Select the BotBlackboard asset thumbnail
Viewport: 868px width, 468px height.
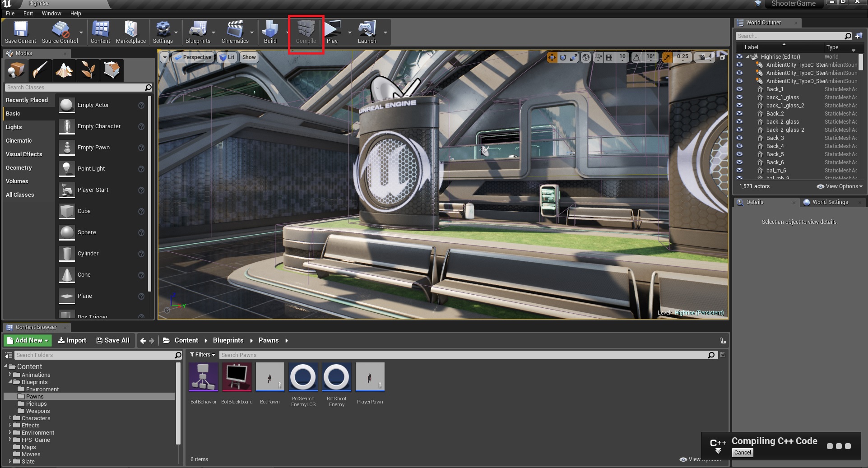point(237,377)
